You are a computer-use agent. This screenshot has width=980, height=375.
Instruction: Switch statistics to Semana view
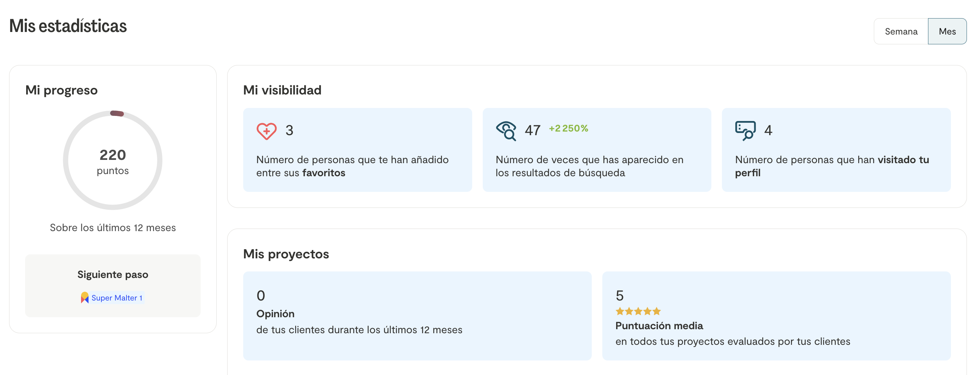pos(900,32)
